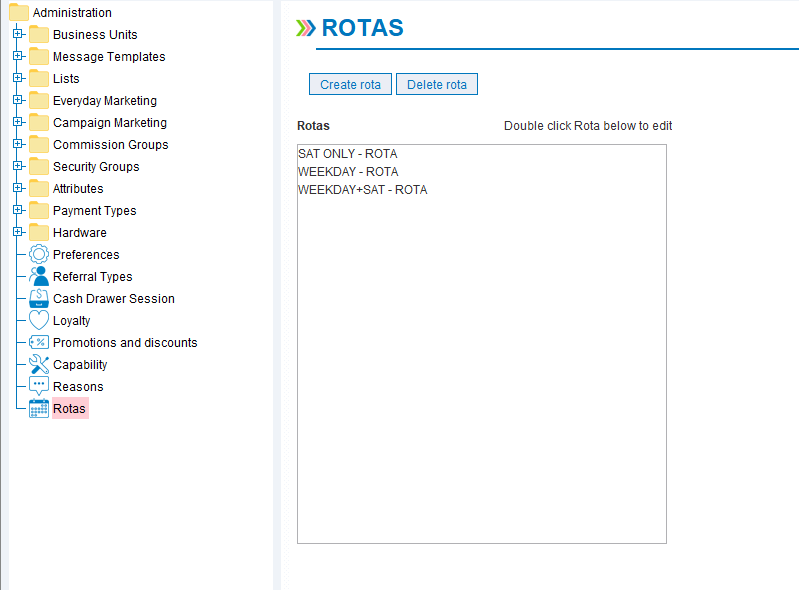Click the Everyday Marketing folder icon

[x=39, y=100]
